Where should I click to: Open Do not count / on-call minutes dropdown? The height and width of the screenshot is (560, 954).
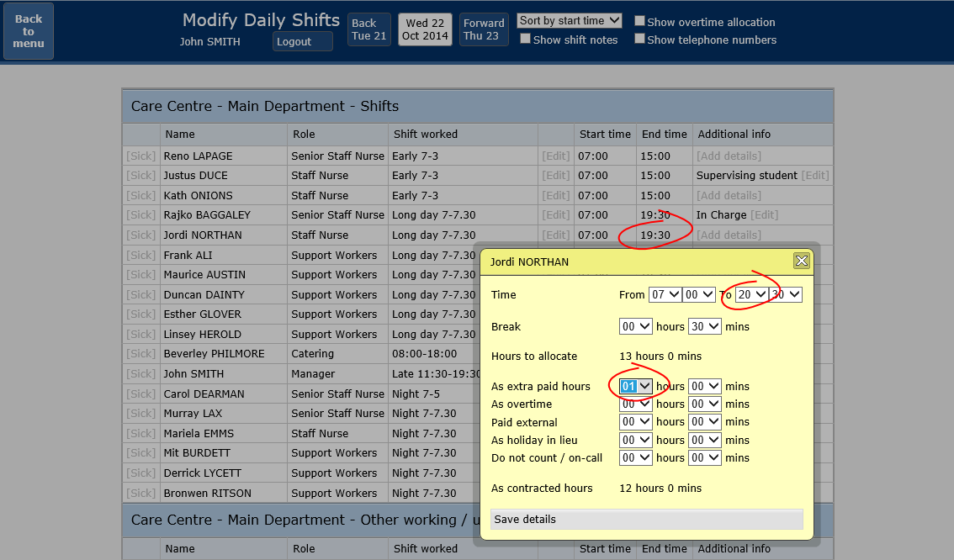click(704, 458)
